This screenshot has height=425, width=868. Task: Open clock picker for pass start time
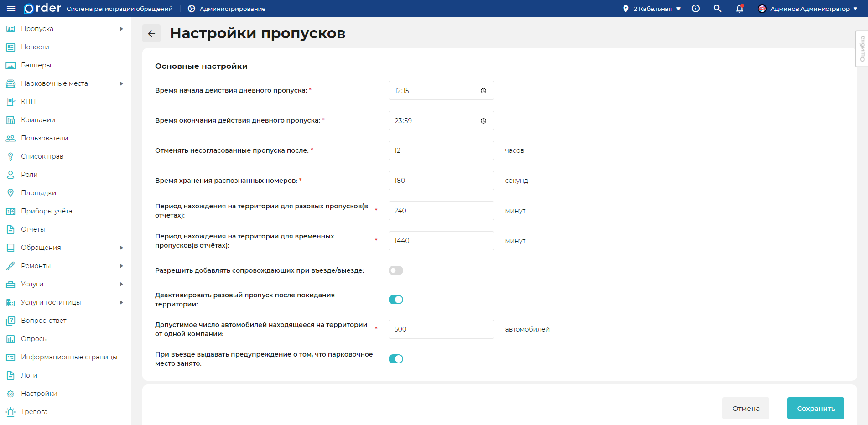(x=483, y=91)
